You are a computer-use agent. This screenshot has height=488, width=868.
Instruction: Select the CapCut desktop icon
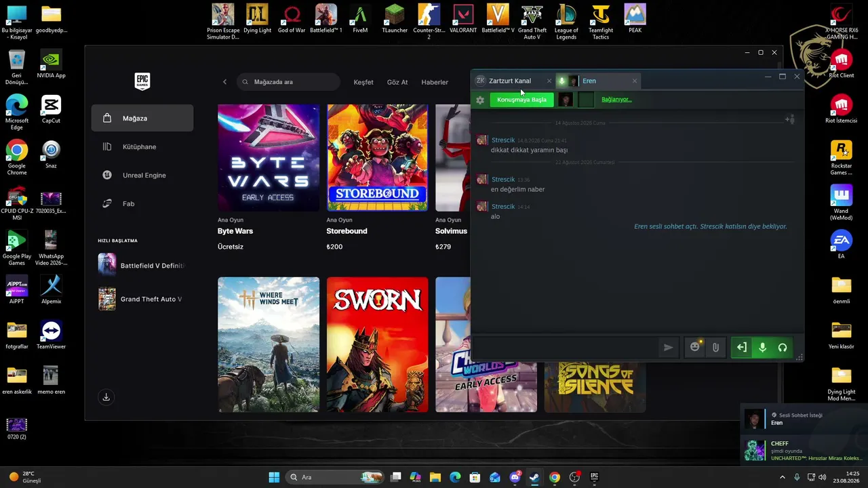[x=51, y=109]
